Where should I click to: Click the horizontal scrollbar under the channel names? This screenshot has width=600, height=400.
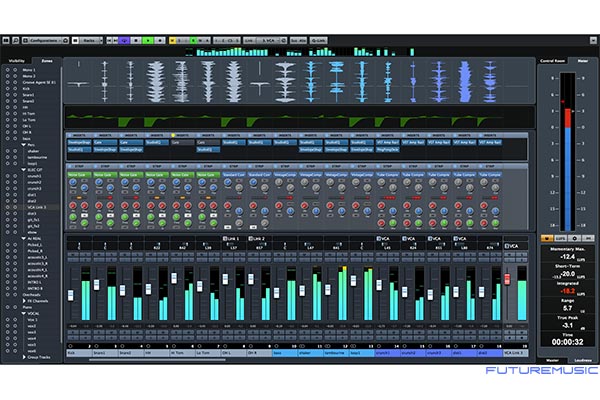(x=157, y=359)
